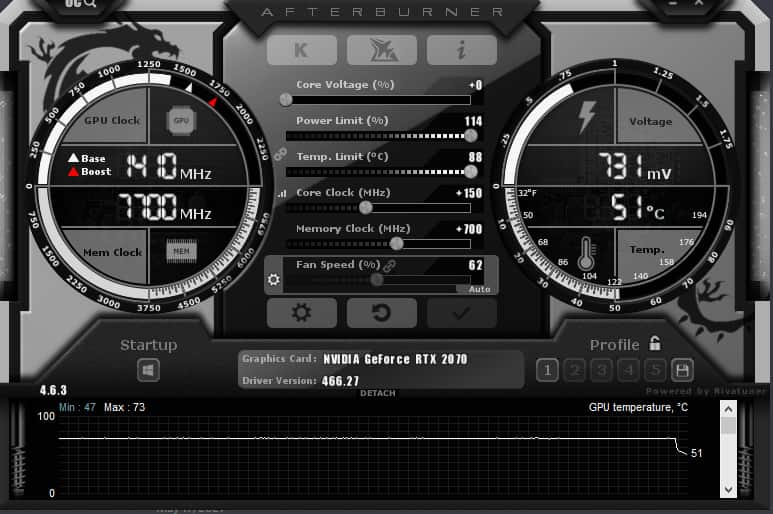Screen dimensions: 773x514
Task: Toggle the Profile lock icon
Action: (x=655, y=343)
